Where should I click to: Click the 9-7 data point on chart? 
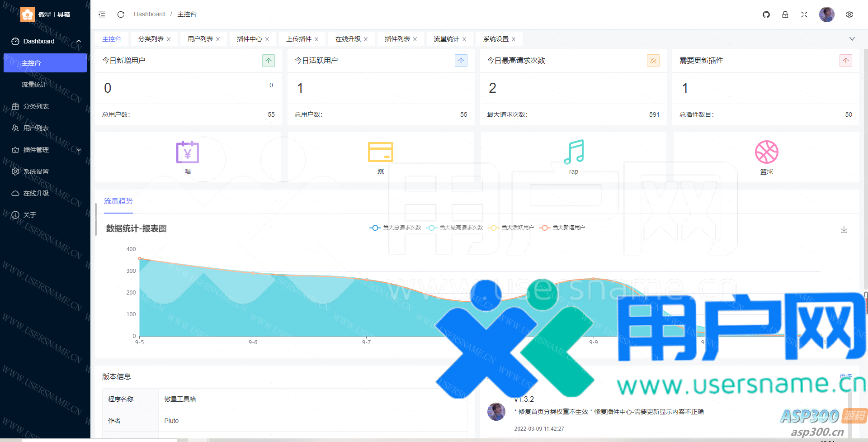point(367,280)
